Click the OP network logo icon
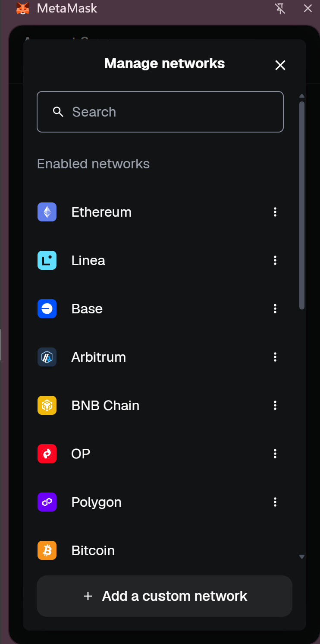320x644 pixels. [x=47, y=454]
